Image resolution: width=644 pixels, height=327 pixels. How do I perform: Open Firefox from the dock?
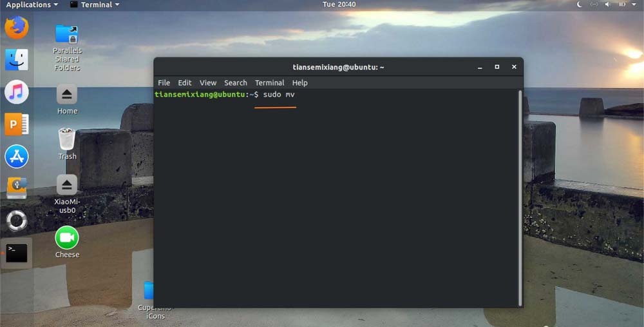coord(16,28)
